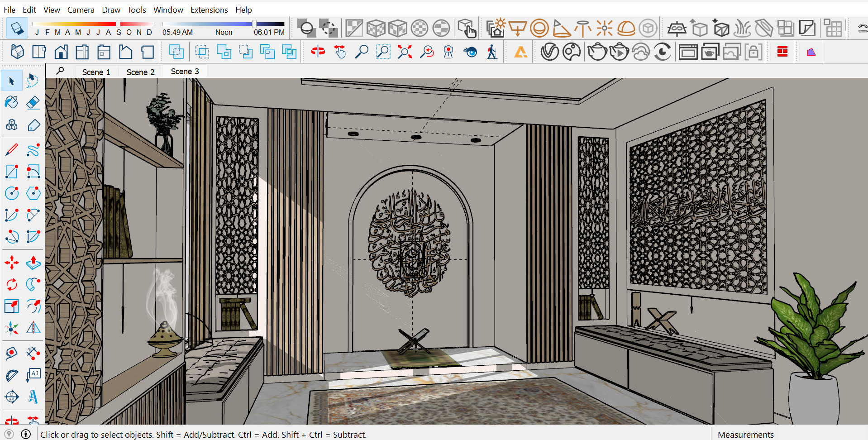Show V-Ray frame buffer window
Image resolution: width=868 pixels, height=440 pixels.
688,52
